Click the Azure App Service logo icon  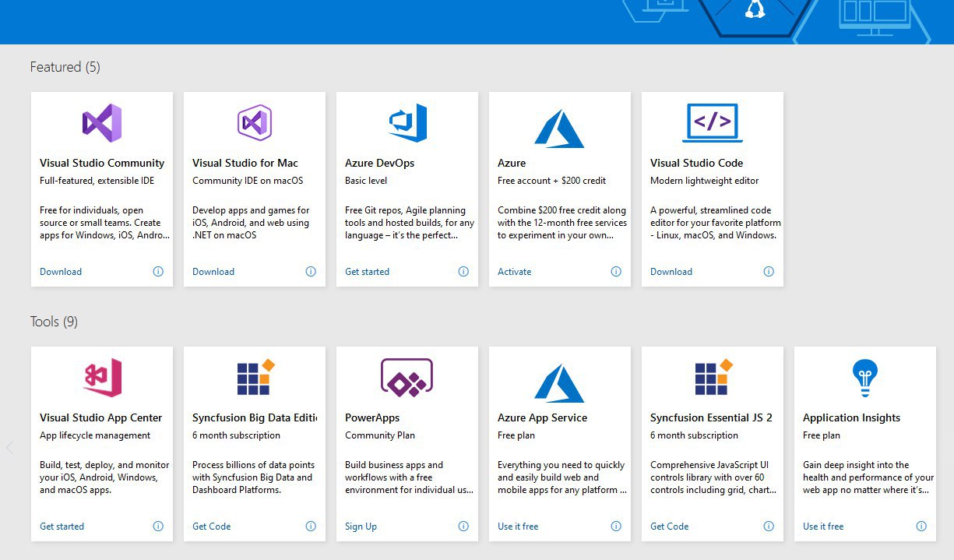pos(559,383)
